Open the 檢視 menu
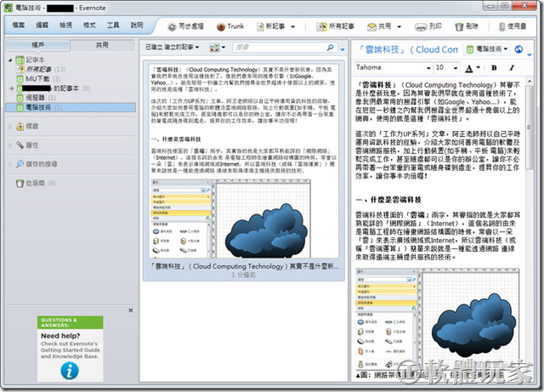544x392 pixels. 65,26
